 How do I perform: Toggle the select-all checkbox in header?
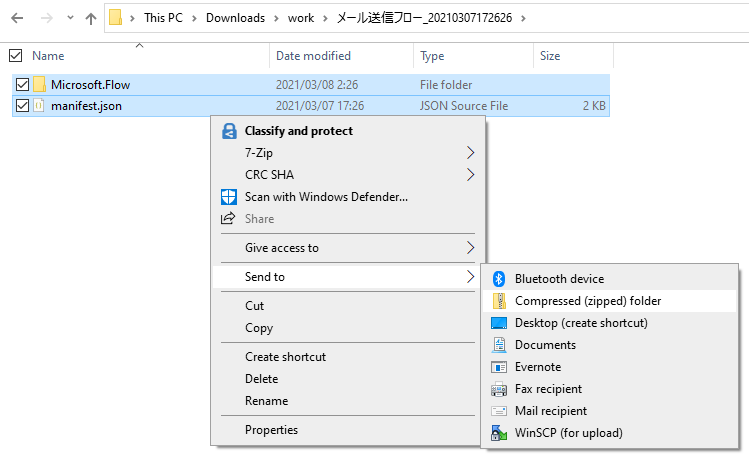pos(16,56)
